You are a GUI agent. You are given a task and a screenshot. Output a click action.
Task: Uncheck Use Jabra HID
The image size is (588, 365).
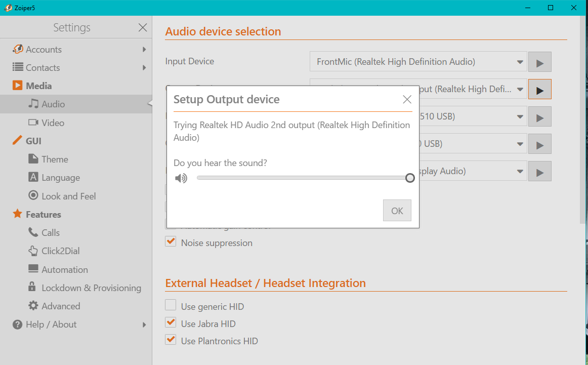pyautogui.click(x=171, y=323)
